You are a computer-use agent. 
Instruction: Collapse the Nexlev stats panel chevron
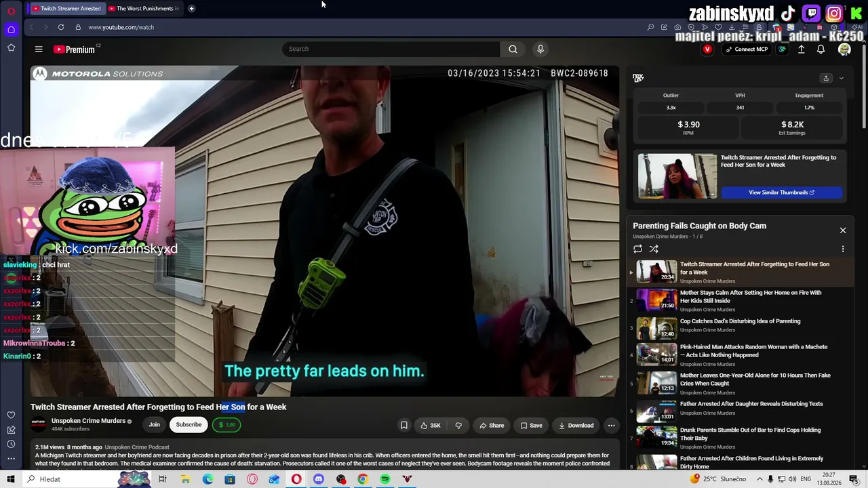point(842,79)
